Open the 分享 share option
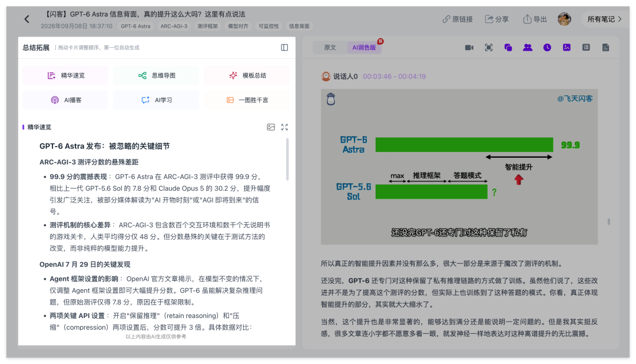 [497, 19]
